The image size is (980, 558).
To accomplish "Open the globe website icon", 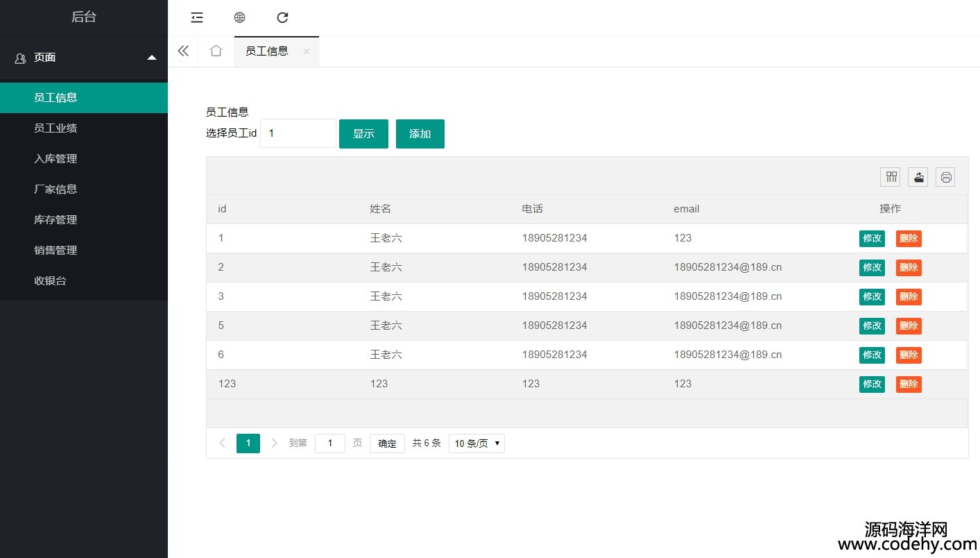I will (239, 18).
